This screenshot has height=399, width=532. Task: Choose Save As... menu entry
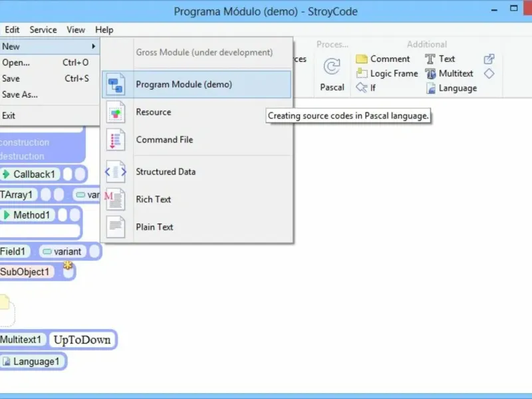pos(49,94)
